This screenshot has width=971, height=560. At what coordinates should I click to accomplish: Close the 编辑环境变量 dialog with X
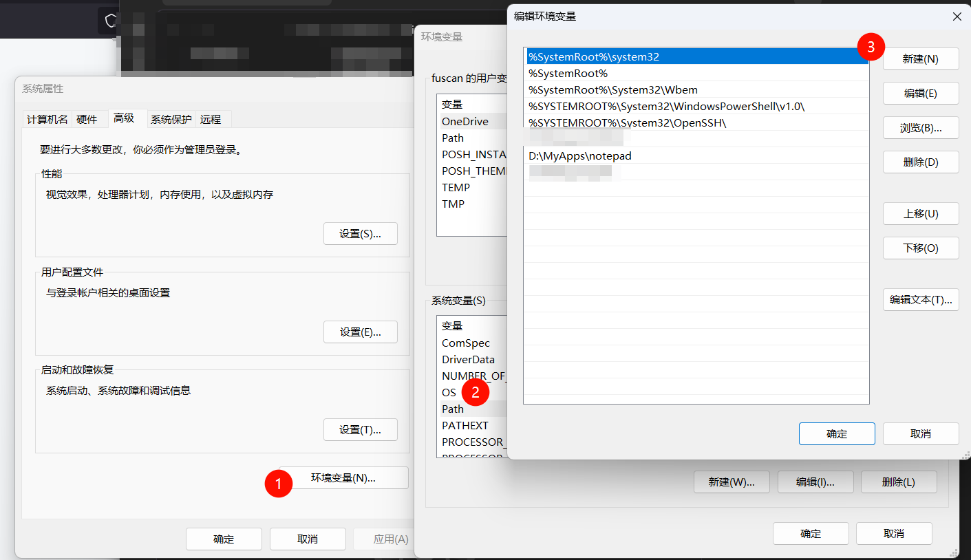coord(957,17)
